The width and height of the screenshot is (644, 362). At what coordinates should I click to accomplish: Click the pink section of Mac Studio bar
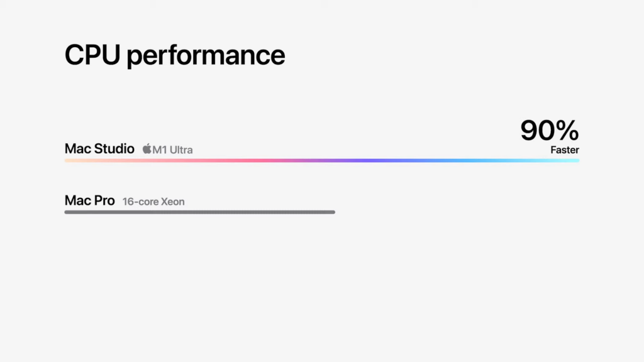point(239,160)
